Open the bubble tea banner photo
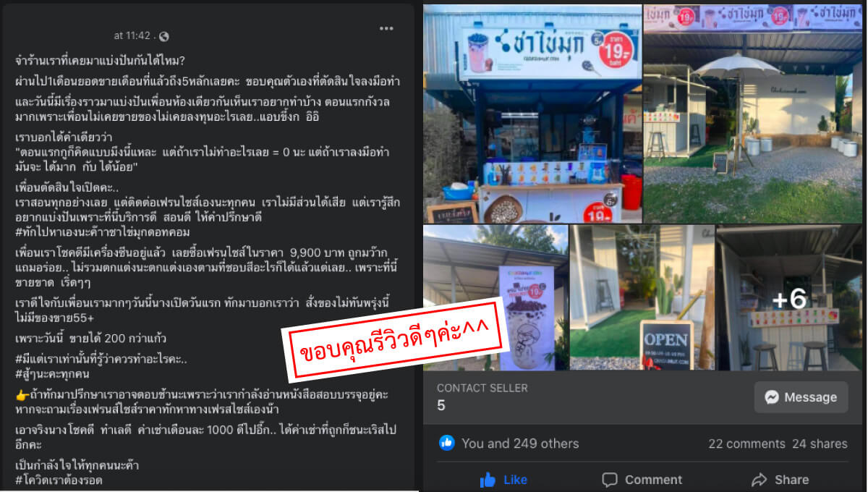The width and height of the screenshot is (868, 492). tap(495, 297)
